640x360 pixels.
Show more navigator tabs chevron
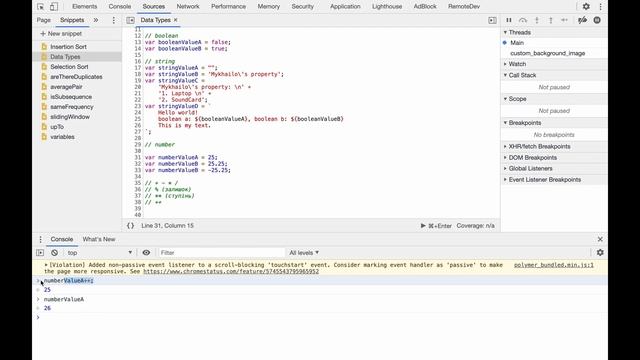point(96,20)
